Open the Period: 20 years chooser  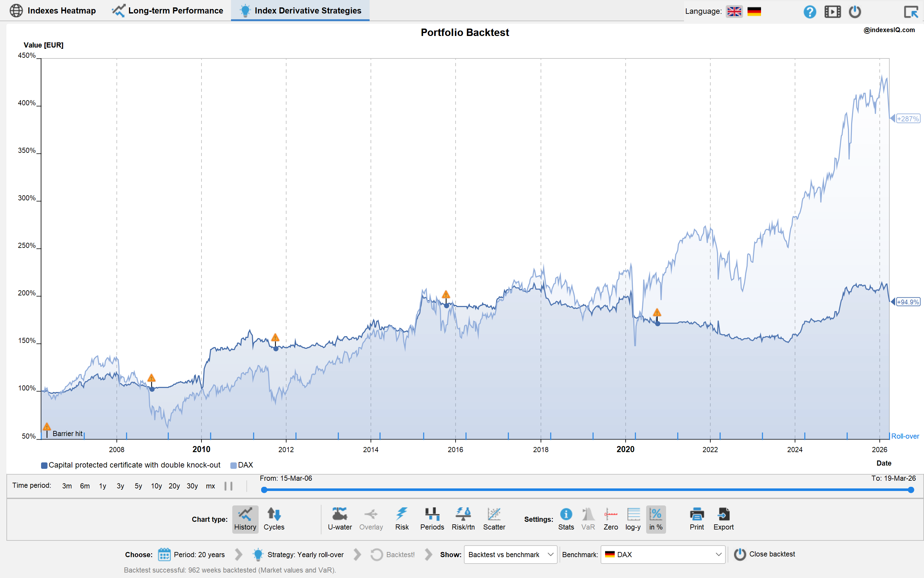pos(192,554)
